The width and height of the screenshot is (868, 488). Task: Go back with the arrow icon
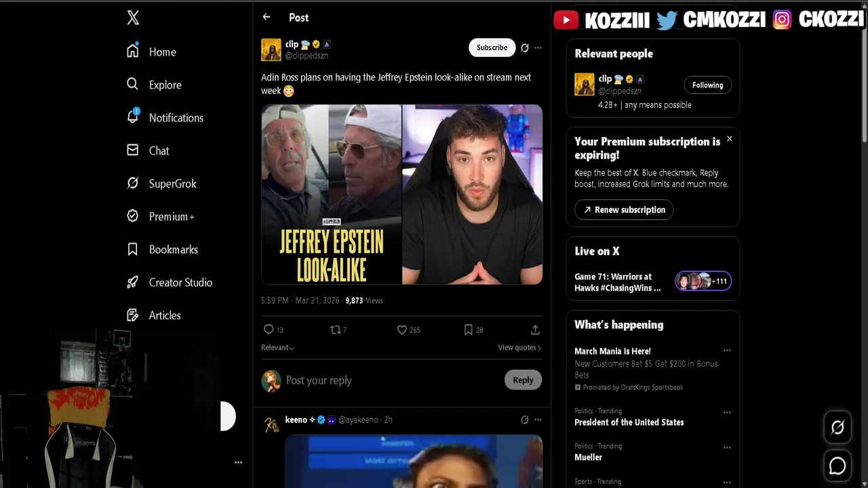pyautogui.click(x=267, y=18)
